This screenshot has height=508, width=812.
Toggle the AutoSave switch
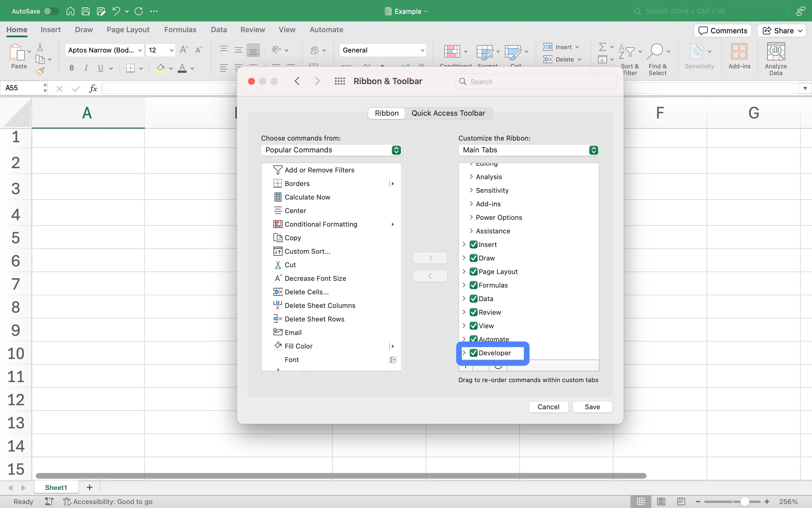click(x=51, y=11)
